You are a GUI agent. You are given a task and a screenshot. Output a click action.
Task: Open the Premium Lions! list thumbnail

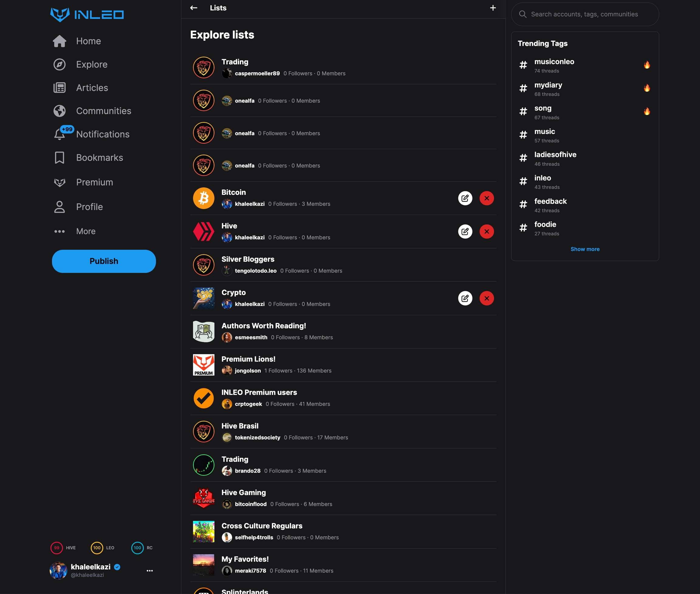tap(204, 365)
